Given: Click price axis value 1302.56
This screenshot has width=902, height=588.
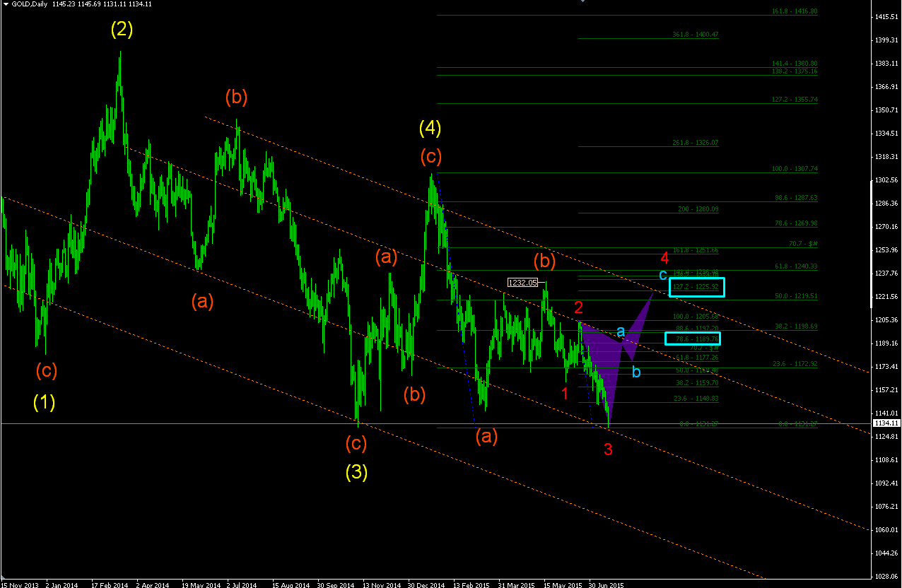Looking at the screenshot, I should click(x=886, y=180).
